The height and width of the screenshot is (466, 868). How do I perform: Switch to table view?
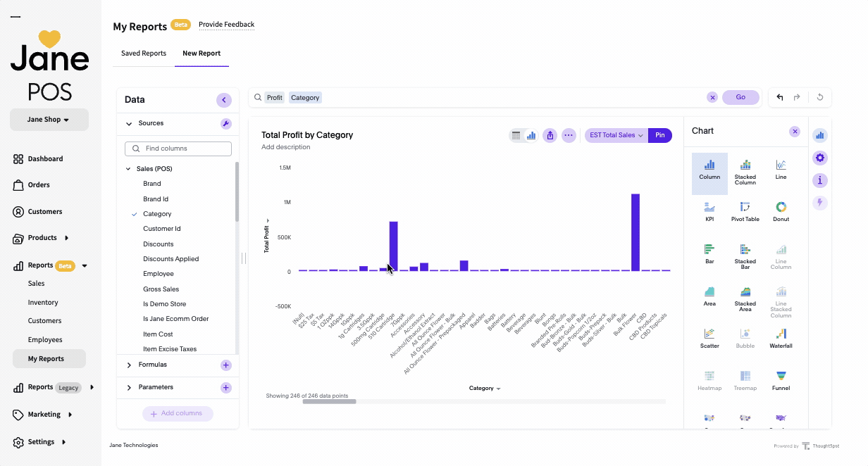coord(516,135)
